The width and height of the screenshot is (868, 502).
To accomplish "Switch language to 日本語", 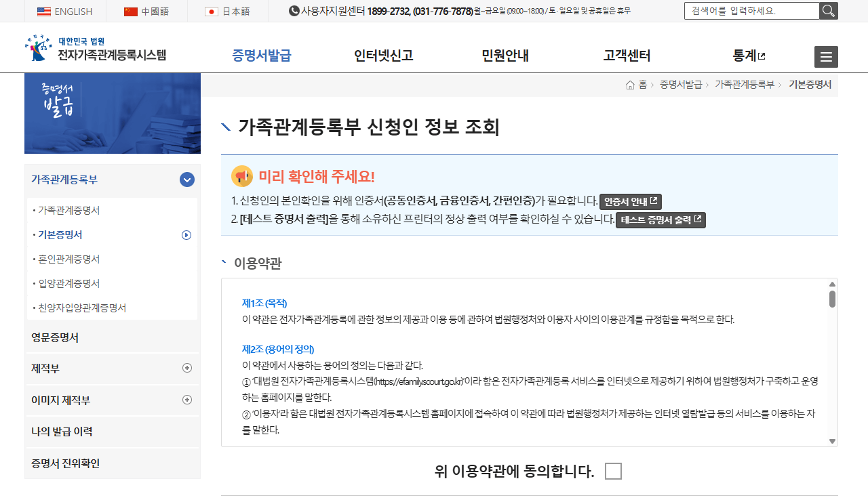I will (236, 12).
